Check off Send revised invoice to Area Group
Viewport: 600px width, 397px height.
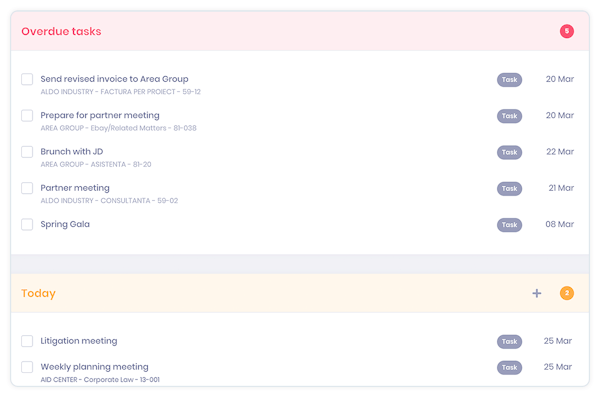(x=27, y=79)
